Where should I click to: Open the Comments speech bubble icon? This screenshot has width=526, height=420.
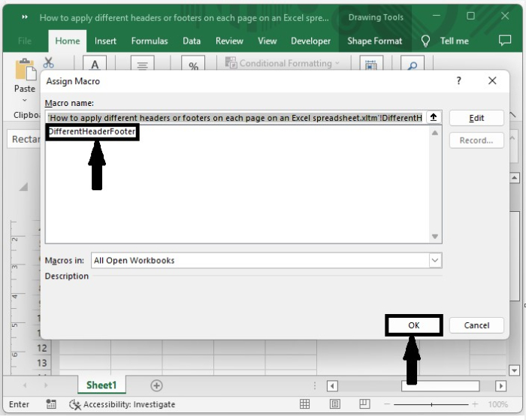(x=504, y=41)
